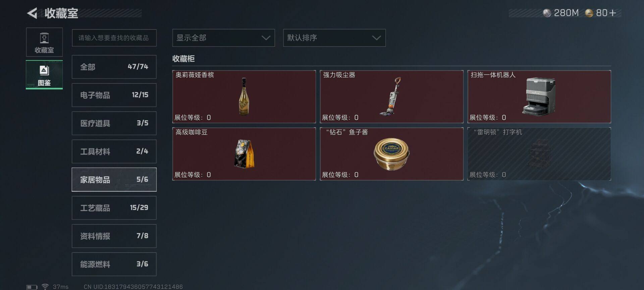Open the 奥莉薇娅香槟 champagne item card
The height and width of the screenshot is (290, 644).
click(244, 97)
